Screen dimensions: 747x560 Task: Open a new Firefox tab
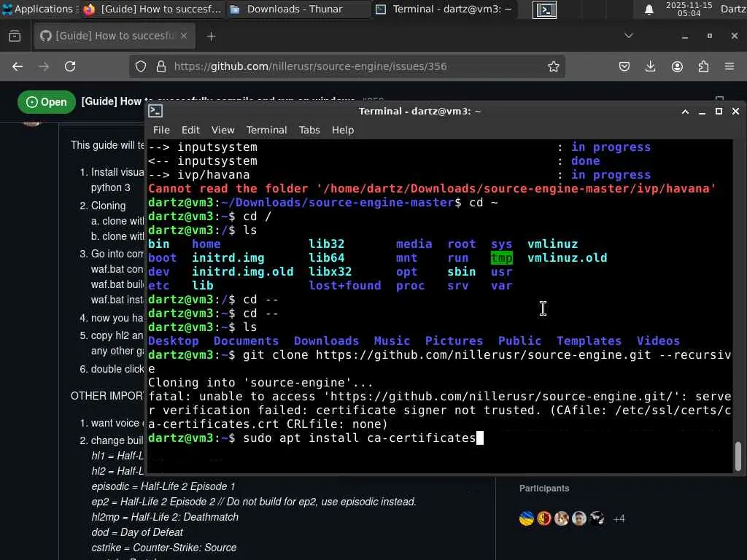pos(211,36)
